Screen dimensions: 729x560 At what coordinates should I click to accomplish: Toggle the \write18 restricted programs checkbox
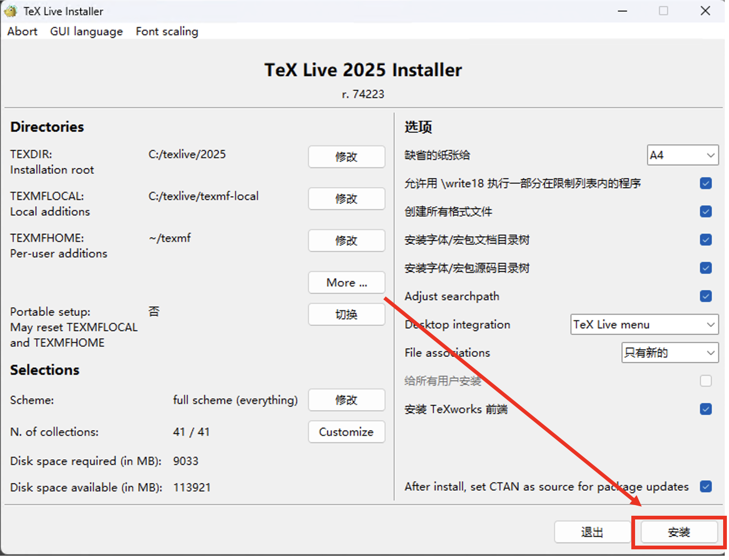pyautogui.click(x=706, y=183)
